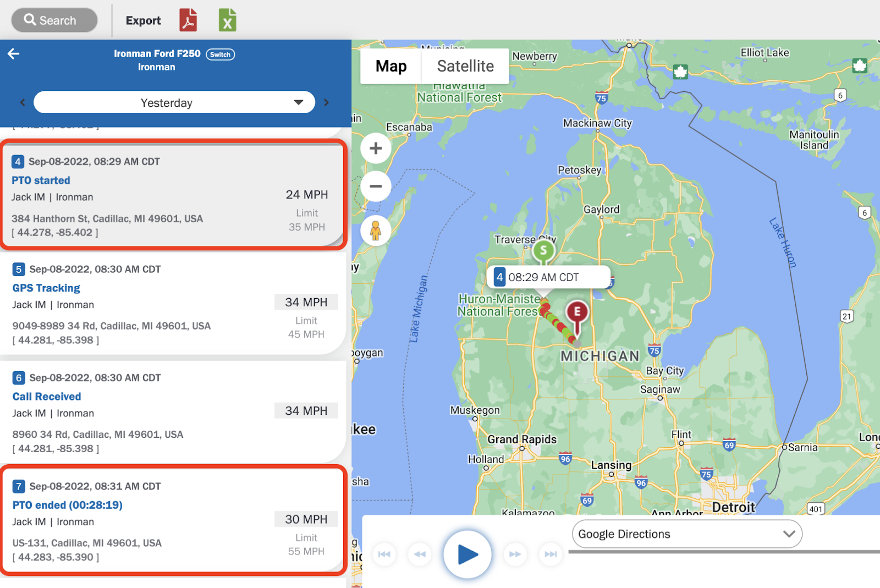Click event number 4 badge

coord(18,161)
